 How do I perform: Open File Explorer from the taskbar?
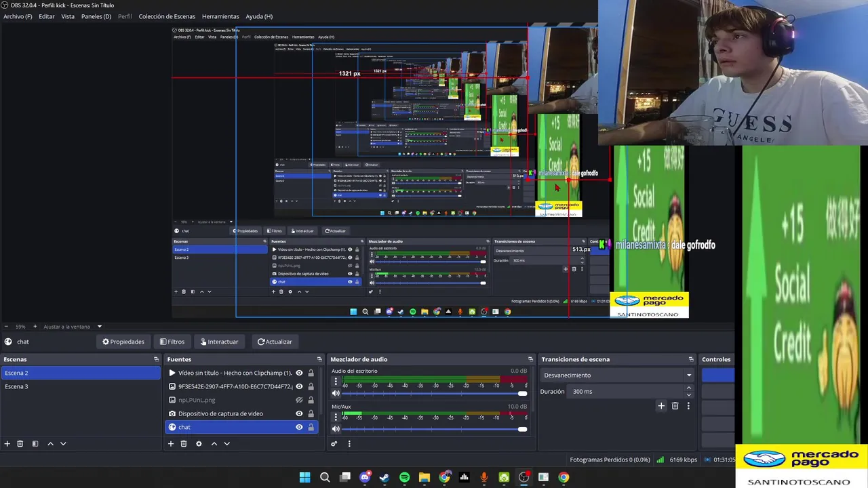pos(425,477)
